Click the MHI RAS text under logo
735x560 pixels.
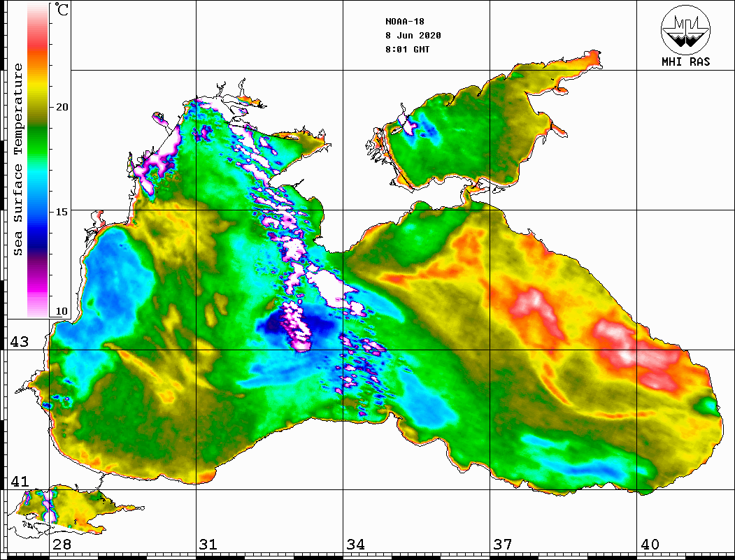(685, 62)
